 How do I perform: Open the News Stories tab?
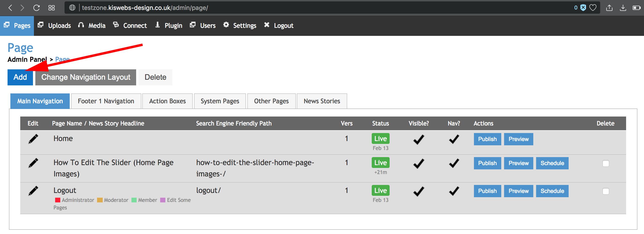coord(322,101)
